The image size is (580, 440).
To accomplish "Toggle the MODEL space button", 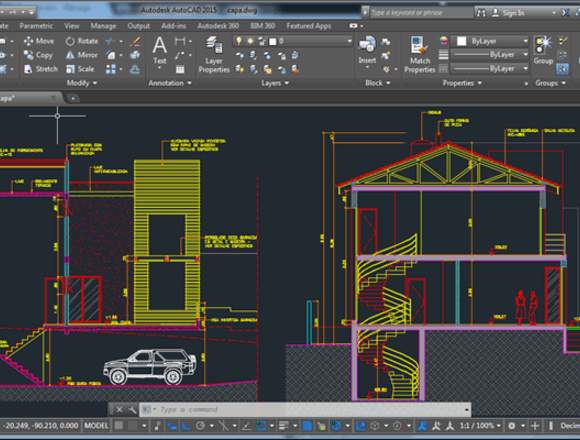I will pos(97,426).
